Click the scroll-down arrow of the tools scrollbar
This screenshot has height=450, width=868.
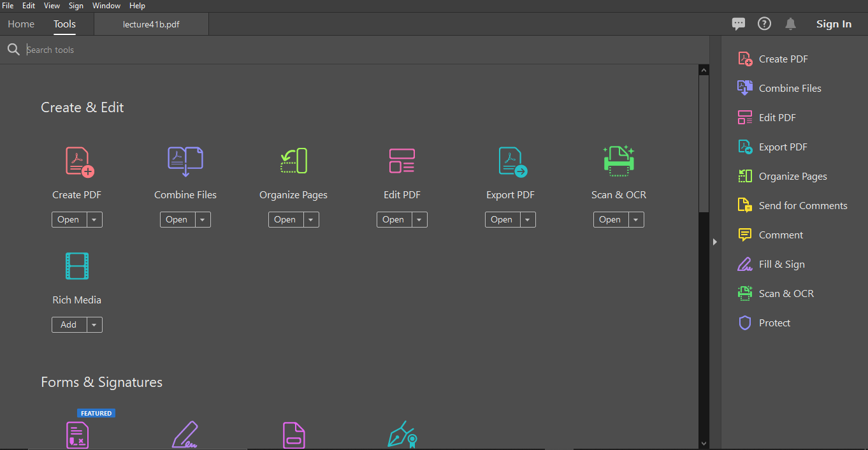click(704, 443)
